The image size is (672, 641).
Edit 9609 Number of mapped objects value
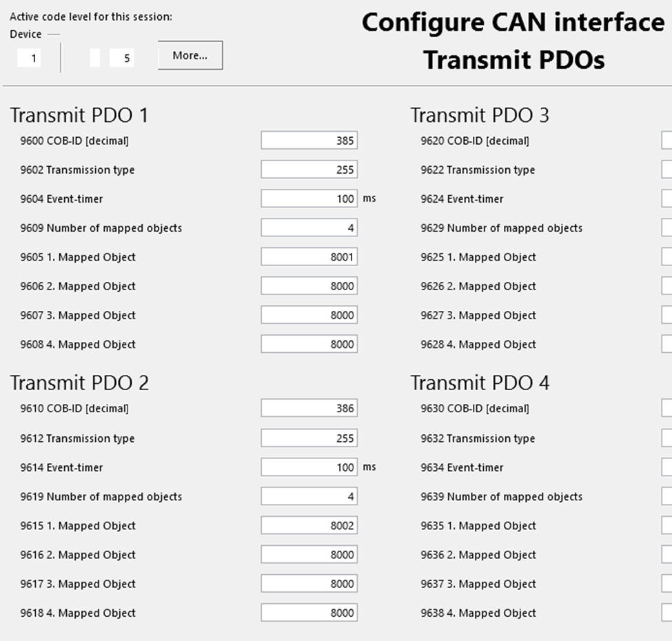309,227
